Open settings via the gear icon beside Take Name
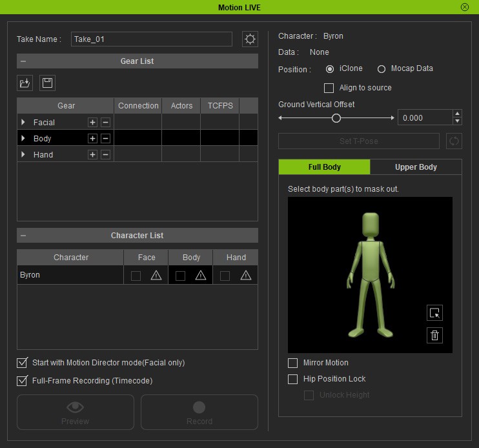The width and height of the screenshot is (479, 448). coord(250,39)
